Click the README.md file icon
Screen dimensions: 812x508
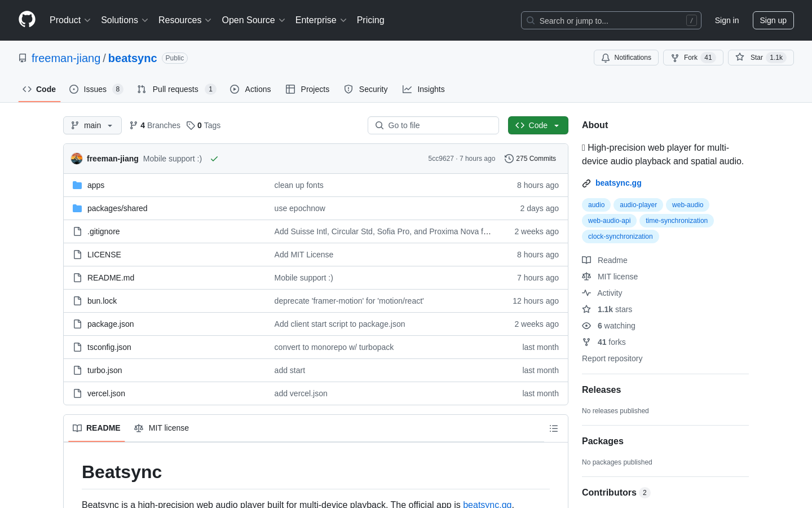coord(77,278)
